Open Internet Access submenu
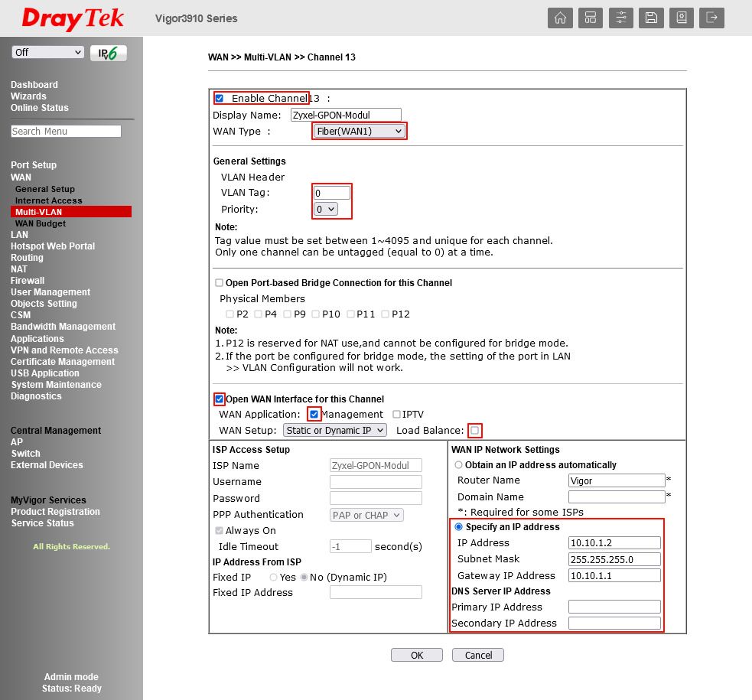Viewport: 752px width, 700px height. (x=48, y=200)
